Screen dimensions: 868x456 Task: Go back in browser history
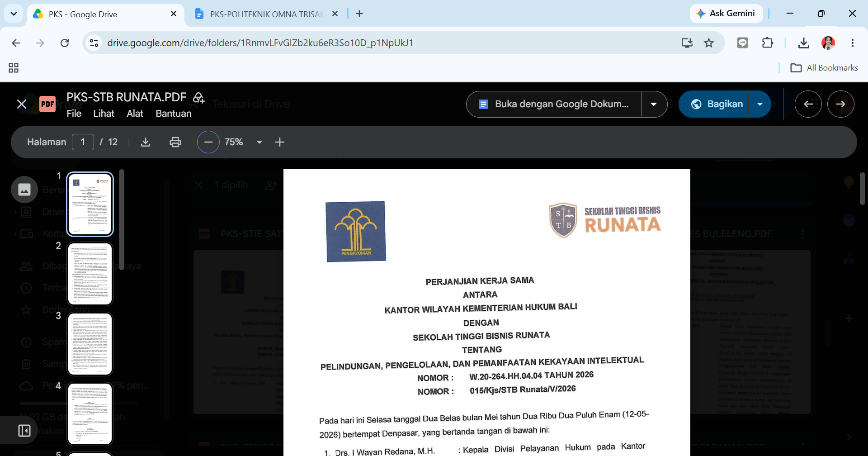(x=16, y=43)
